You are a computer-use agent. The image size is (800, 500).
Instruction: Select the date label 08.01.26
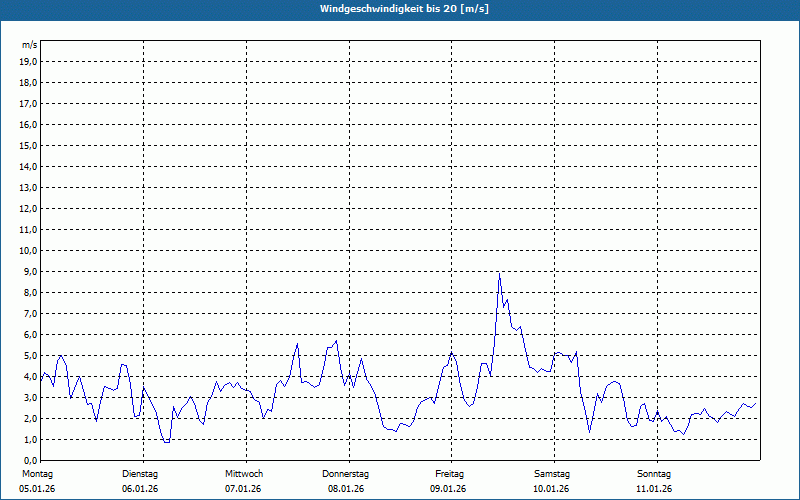(x=346, y=489)
